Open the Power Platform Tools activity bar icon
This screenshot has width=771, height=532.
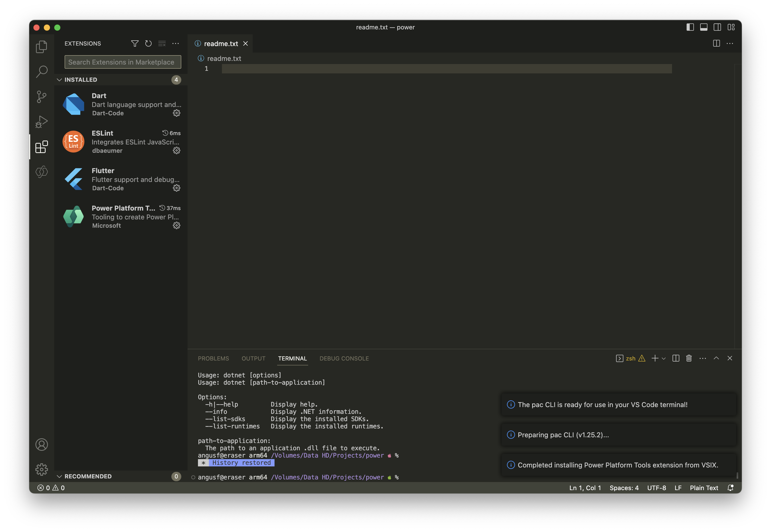coord(42,172)
